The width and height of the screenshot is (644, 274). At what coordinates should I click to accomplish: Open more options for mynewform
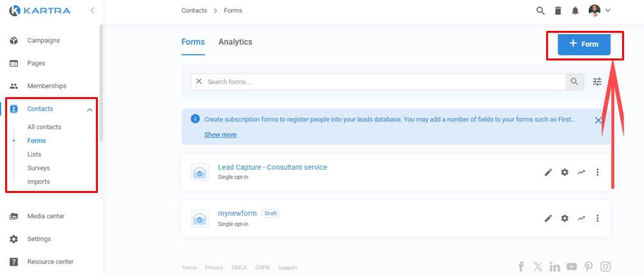(x=598, y=219)
